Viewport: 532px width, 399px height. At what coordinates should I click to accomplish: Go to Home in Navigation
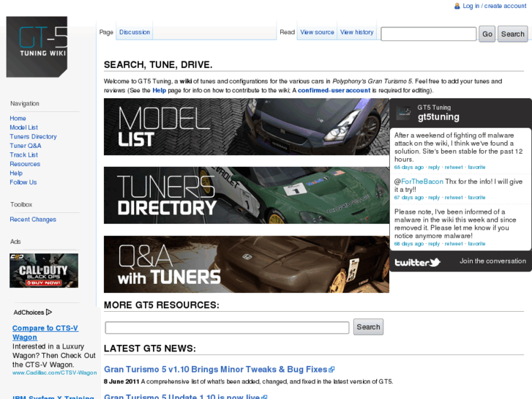click(x=18, y=118)
